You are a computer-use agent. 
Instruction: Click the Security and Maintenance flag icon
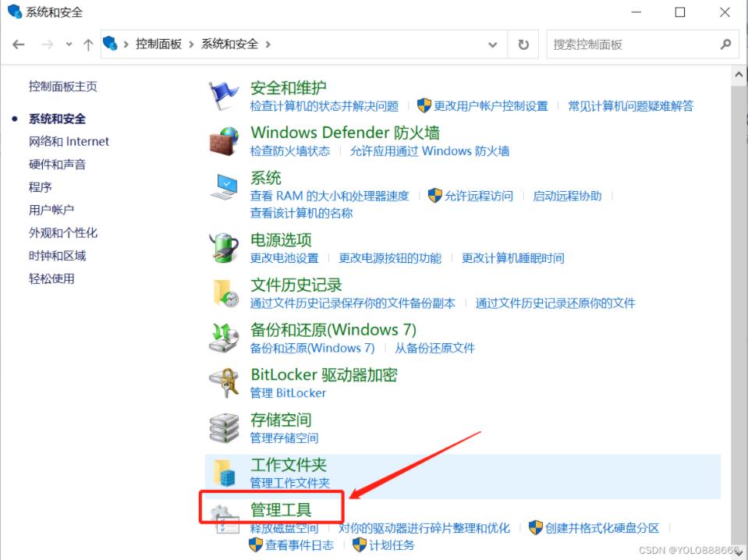tap(223, 95)
